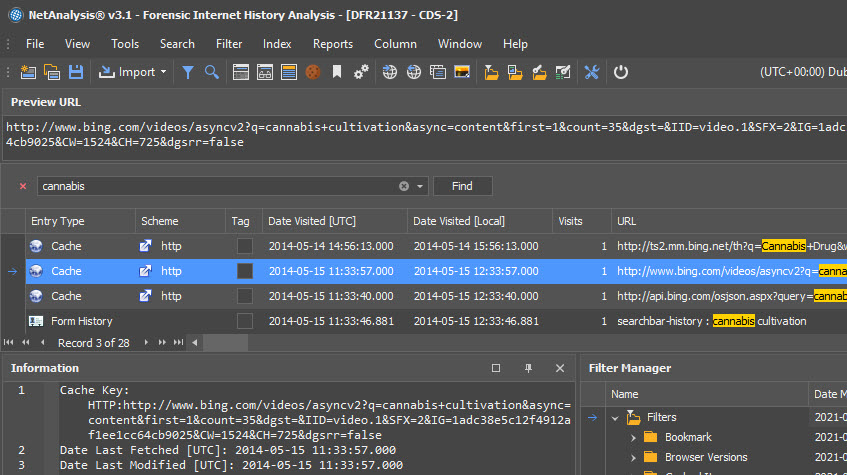Toggle tag checkbox for 11:33:57 cache row
Image resolution: width=847 pixels, height=475 pixels.
pos(245,271)
